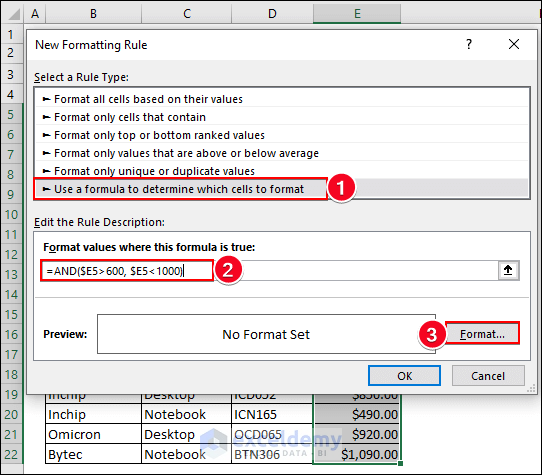The image size is (542, 475).
Task: Select column B header
Action: pos(93,14)
